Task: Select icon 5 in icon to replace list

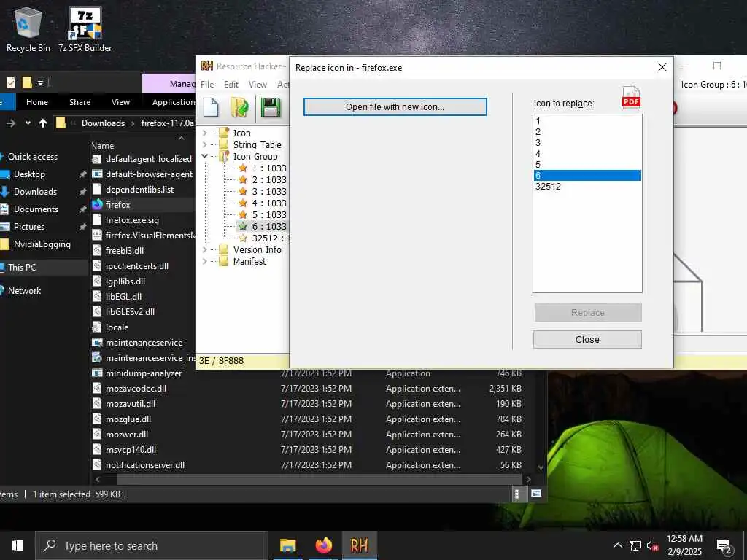Action: pyautogui.click(x=587, y=165)
